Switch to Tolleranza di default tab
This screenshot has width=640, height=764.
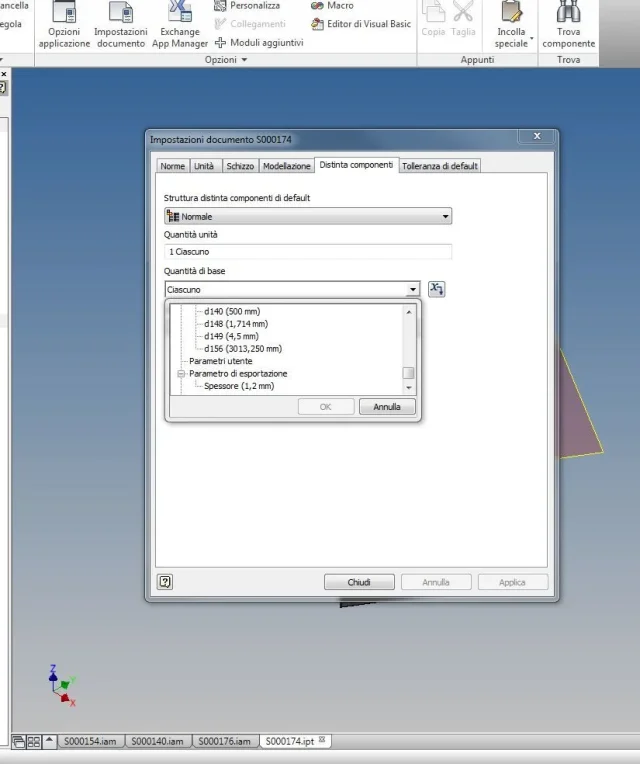[440, 166]
